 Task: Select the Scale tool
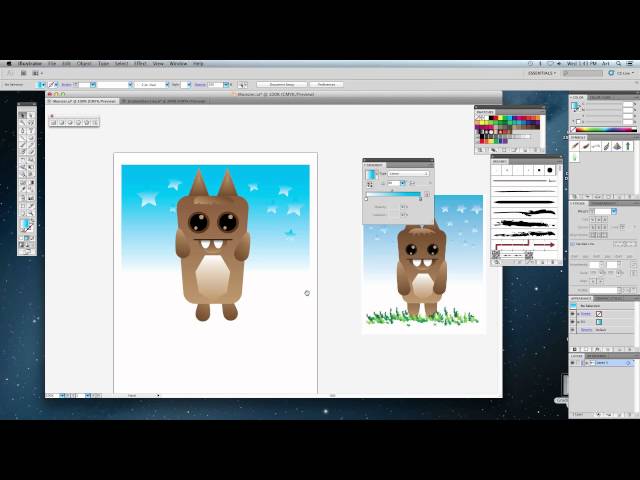point(31,160)
